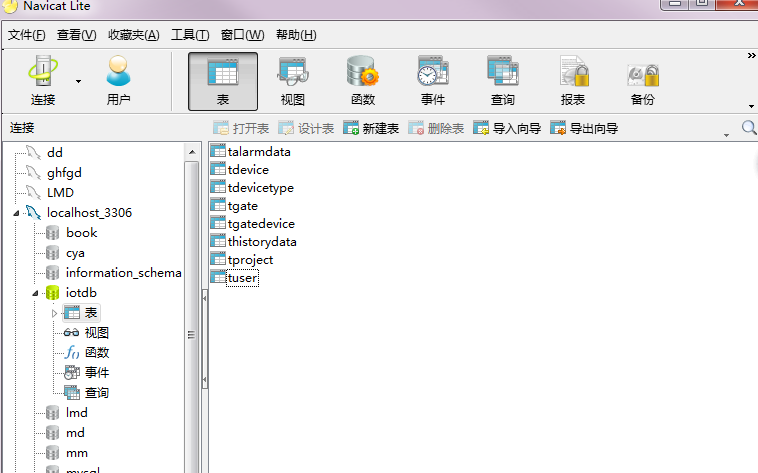Viewport: 758px width, 473px height.
Task: Select the LMD connection
Action: click(x=60, y=192)
